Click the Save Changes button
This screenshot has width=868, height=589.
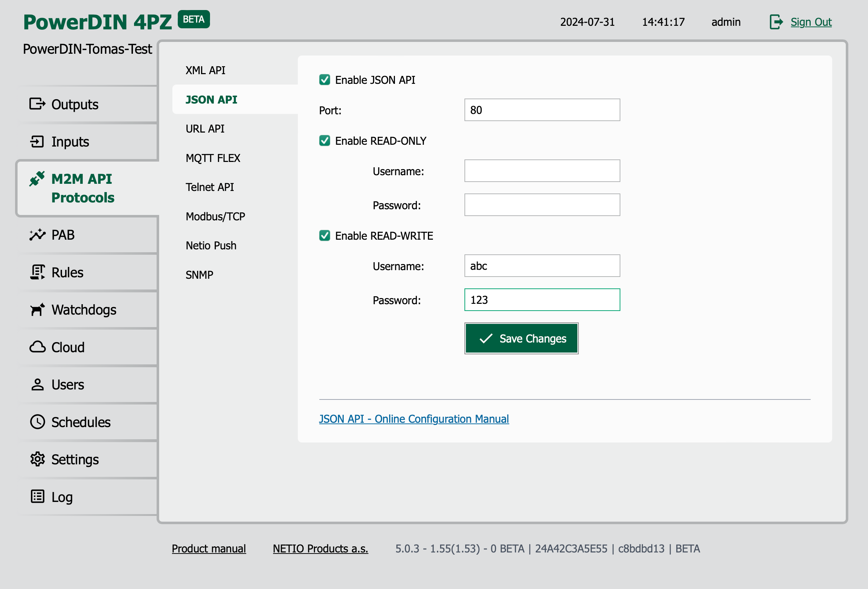click(521, 338)
